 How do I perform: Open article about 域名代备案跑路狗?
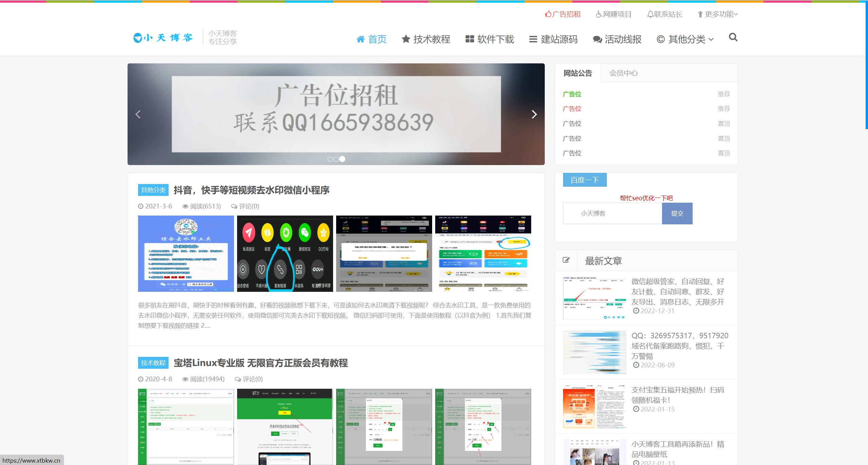[x=680, y=346]
